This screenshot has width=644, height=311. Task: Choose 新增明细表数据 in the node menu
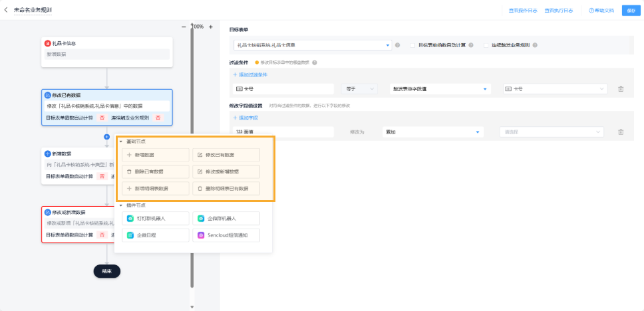click(156, 188)
